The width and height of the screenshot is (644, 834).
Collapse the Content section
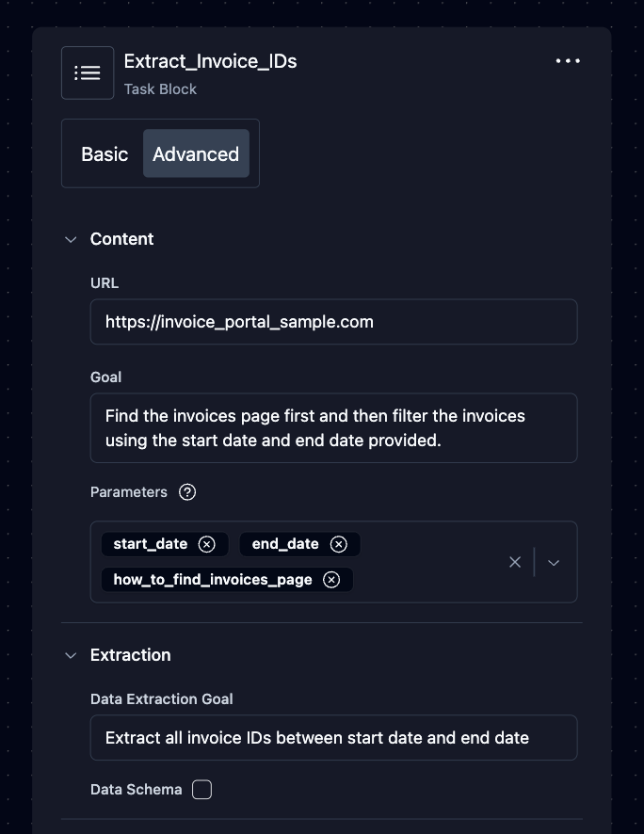pyautogui.click(x=71, y=239)
